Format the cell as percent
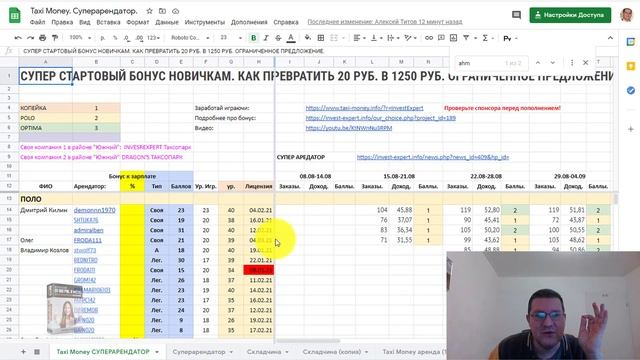This screenshot has height=360, width=640. pos(115,38)
